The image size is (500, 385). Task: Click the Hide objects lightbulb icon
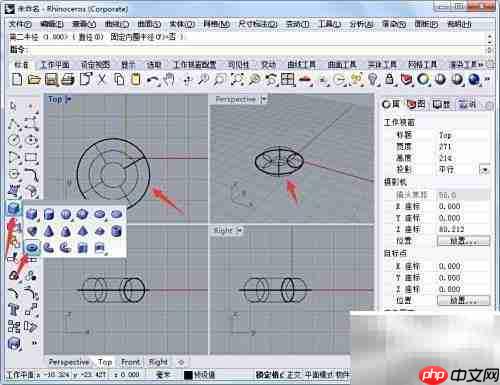pyautogui.click(x=372, y=79)
